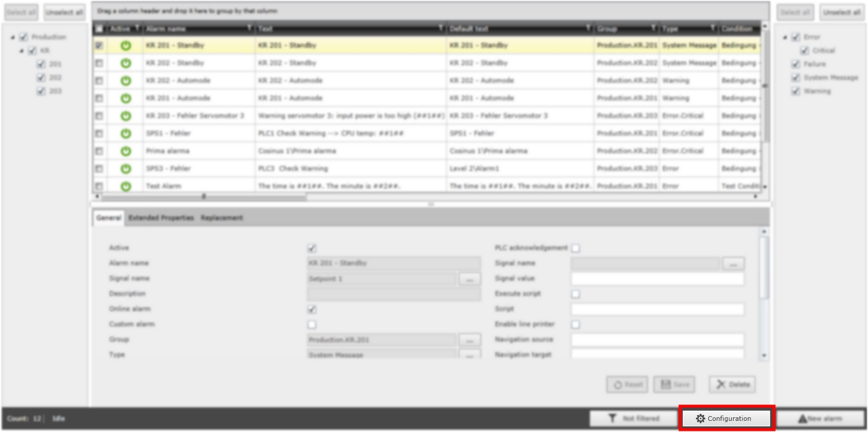Click filter icon in Type column header
The image size is (868, 432).
click(x=713, y=28)
